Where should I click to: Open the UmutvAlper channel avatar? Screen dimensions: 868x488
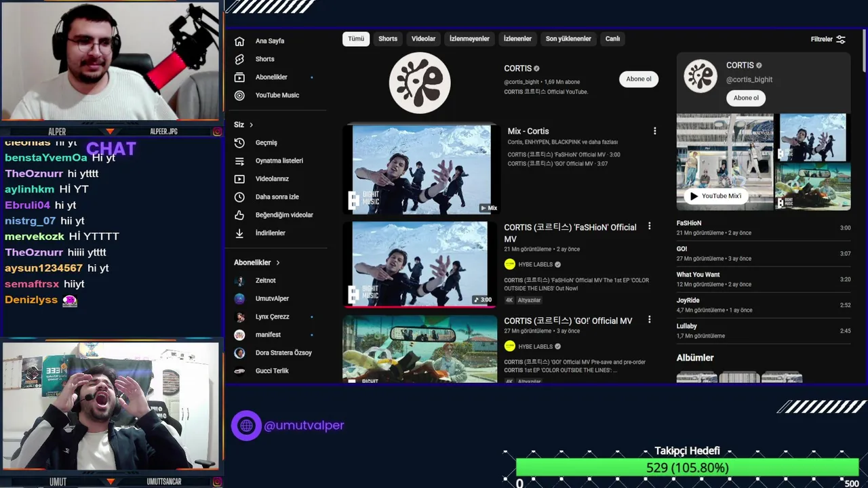click(x=239, y=299)
